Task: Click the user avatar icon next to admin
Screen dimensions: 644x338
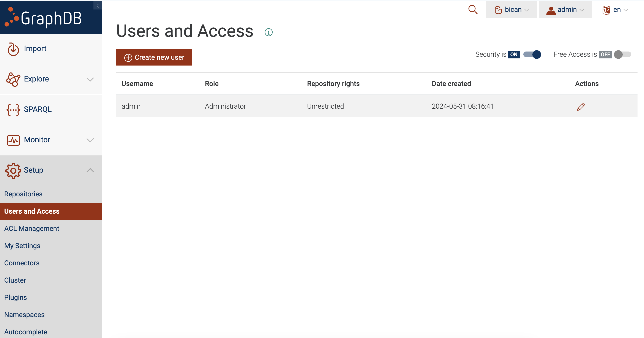Action: [x=551, y=10]
